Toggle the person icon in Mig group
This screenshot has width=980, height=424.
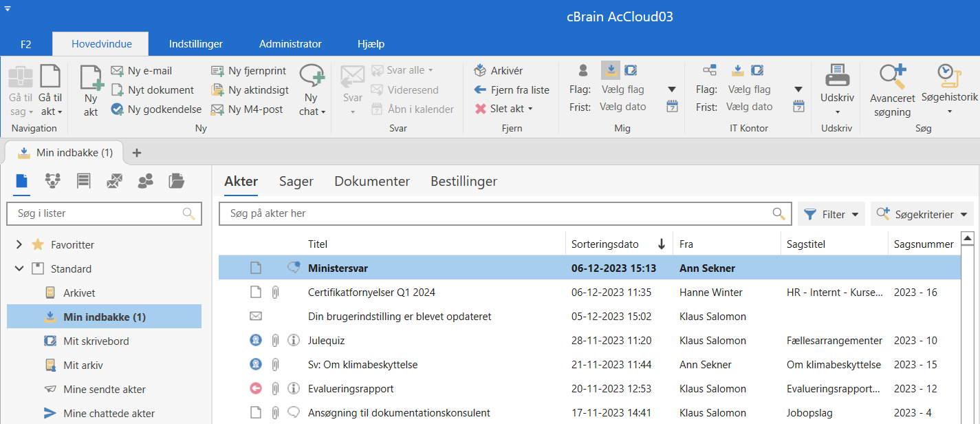(582, 70)
